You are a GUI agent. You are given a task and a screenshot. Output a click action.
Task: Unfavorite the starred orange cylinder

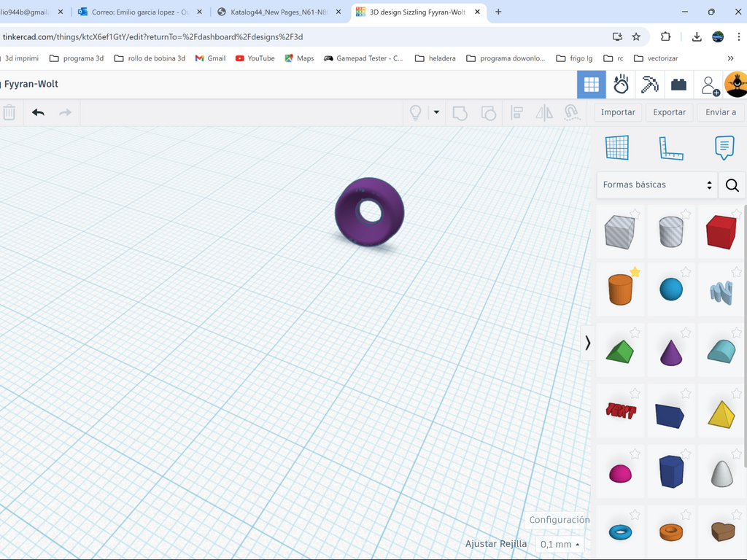(x=635, y=272)
